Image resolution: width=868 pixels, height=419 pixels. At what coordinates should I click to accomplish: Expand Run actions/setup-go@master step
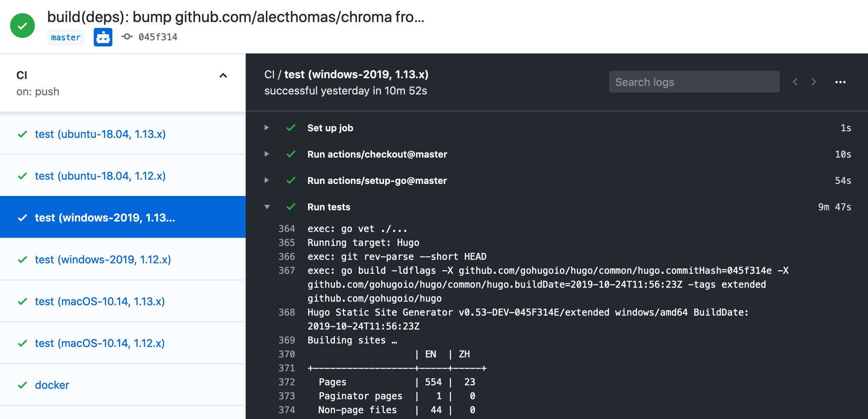[x=267, y=180]
